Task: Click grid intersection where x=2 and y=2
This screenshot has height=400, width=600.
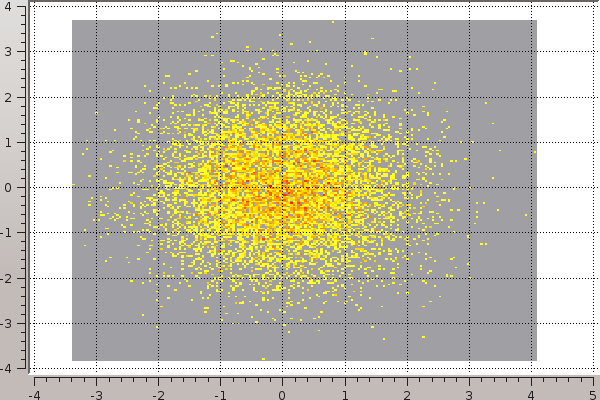Action: 406,97
